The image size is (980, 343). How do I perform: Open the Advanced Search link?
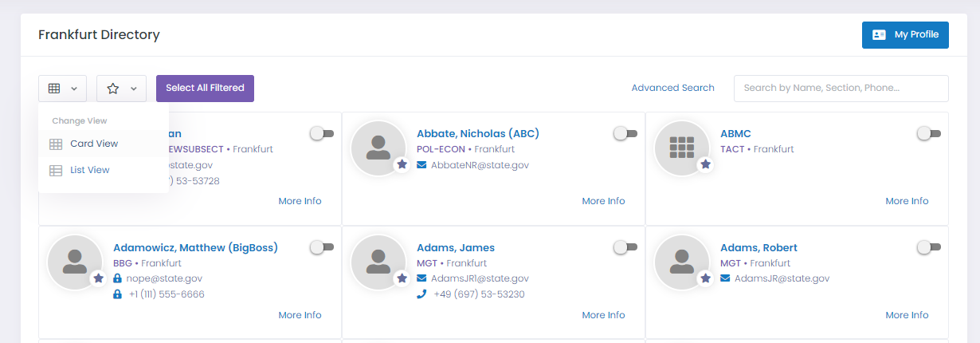click(x=673, y=88)
